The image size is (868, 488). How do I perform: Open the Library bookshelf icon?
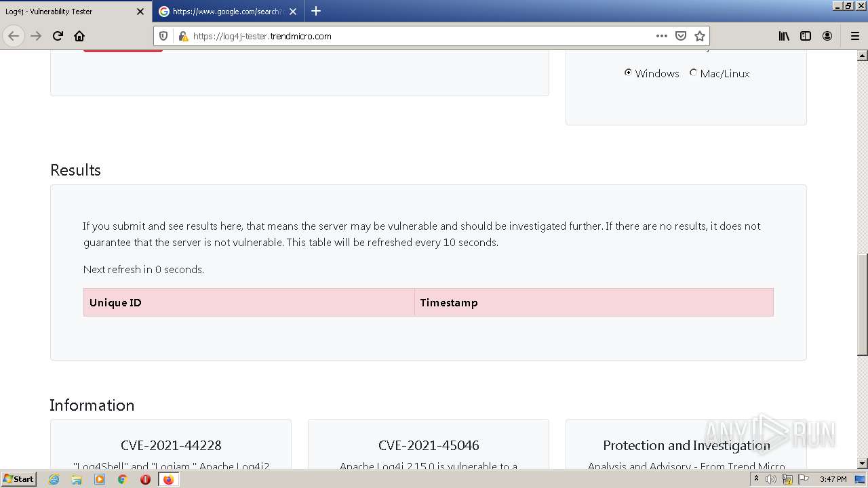784,36
